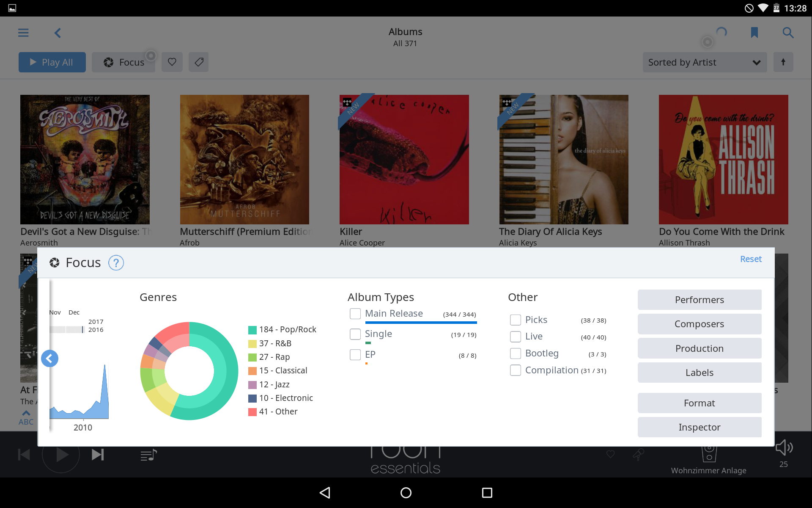
Task: Tap Android home navigation button
Action: pos(406,493)
